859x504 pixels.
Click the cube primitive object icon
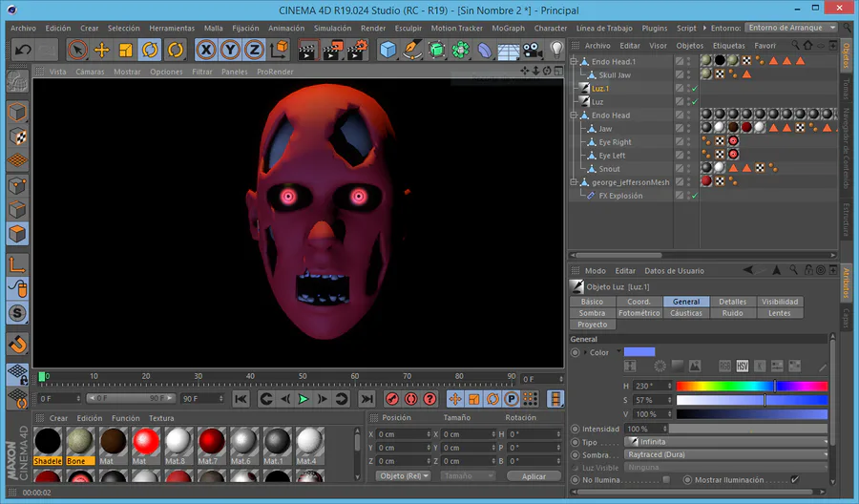click(x=388, y=50)
